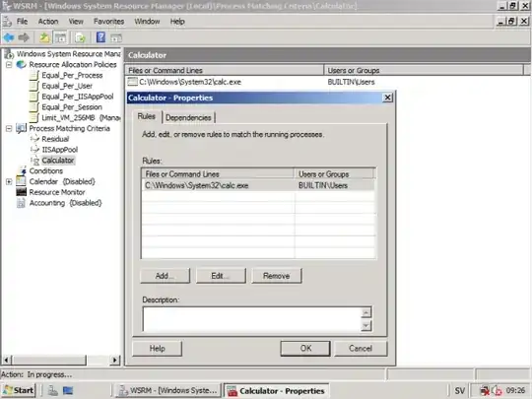532x399 pixels.
Task: Click the Calculator criteria icon in tree
Action: pos(34,161)
